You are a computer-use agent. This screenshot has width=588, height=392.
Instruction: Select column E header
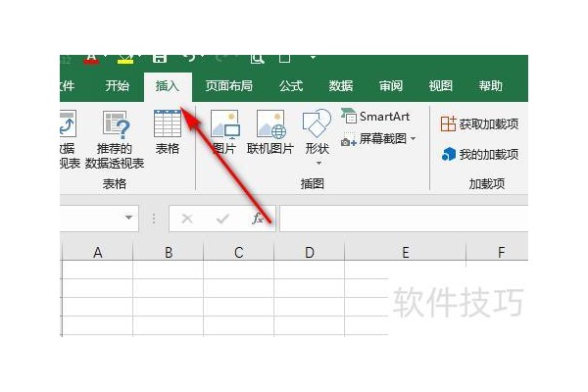click(406, 252)
